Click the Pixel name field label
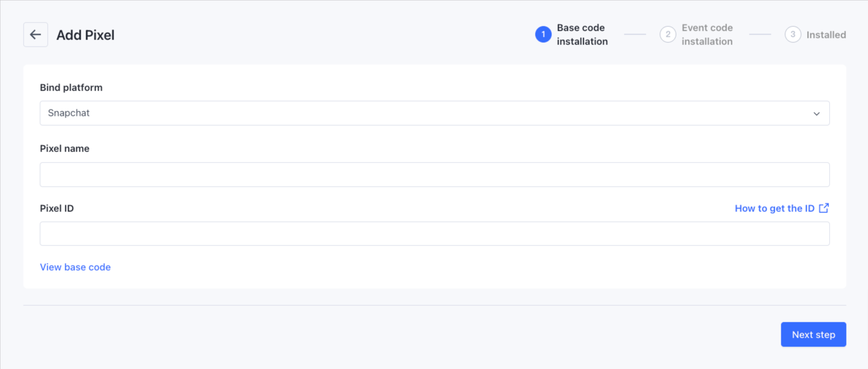This screenshot has width=868, height=369. [65, 148]
